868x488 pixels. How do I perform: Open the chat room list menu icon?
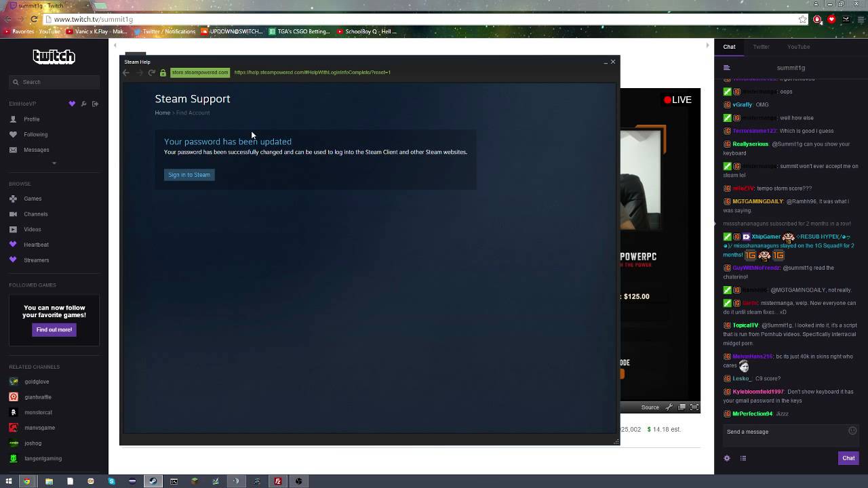726,68
